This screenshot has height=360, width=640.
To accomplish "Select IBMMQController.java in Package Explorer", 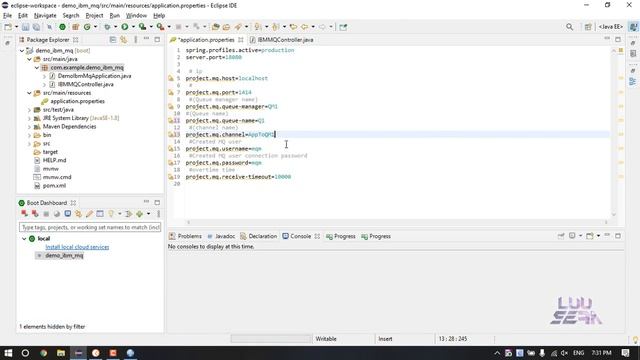I will pyautogui.click(x=86, y=84).
